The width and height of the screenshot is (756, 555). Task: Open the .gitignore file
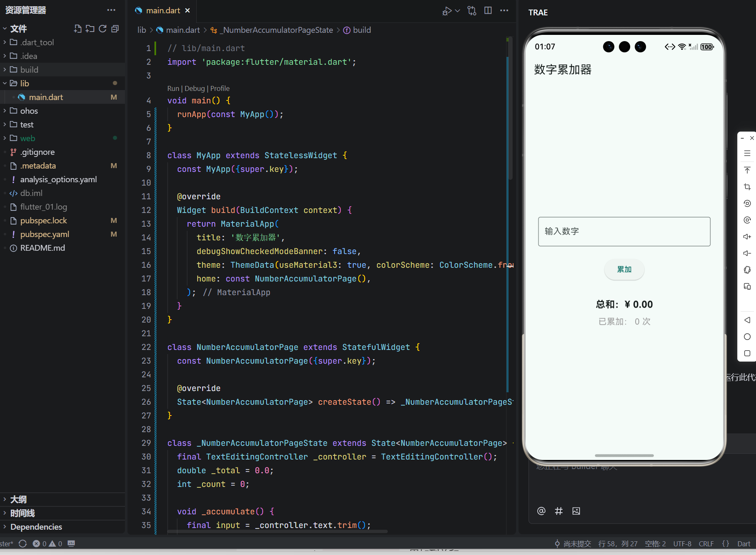pyautogui.click(x=62, y=152)
